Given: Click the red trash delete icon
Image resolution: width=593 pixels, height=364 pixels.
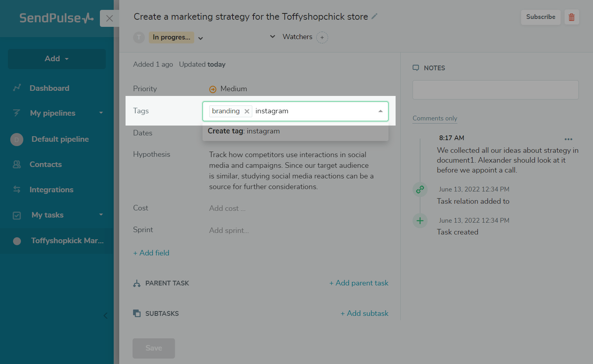Looking at the screenshot, I should point(571,17).
